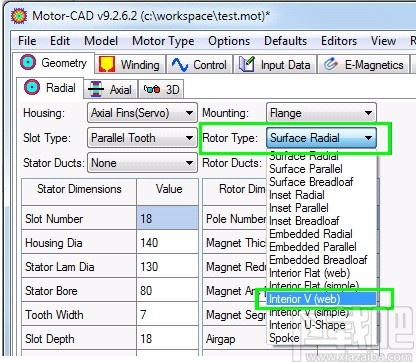416x362 pixels.
Task: Click the Slot Number row label
Action: click(54, 219)
